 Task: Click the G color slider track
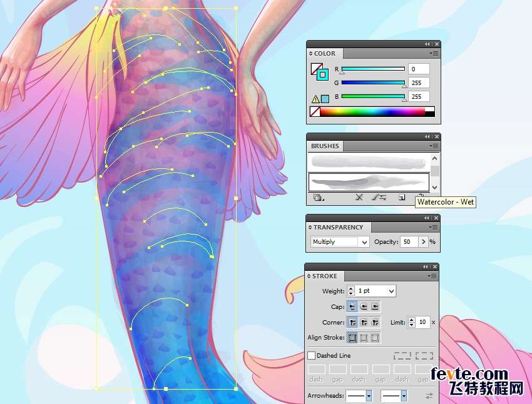pyautogui.click(x=373, y=83)
